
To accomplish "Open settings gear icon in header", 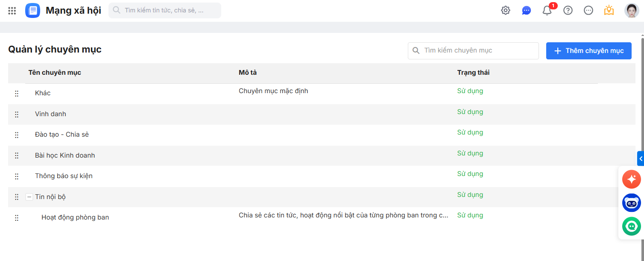I will pos(506,11).
